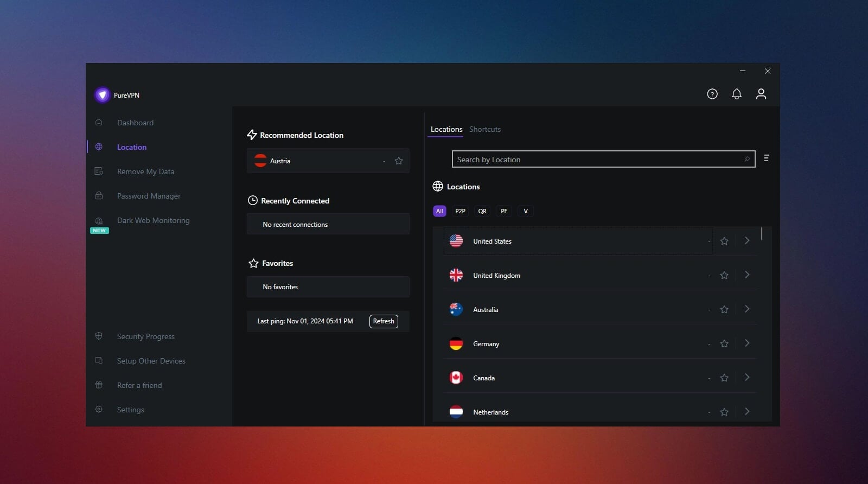
Task: Open Setup Other Devices page
Action: [151, 361]
